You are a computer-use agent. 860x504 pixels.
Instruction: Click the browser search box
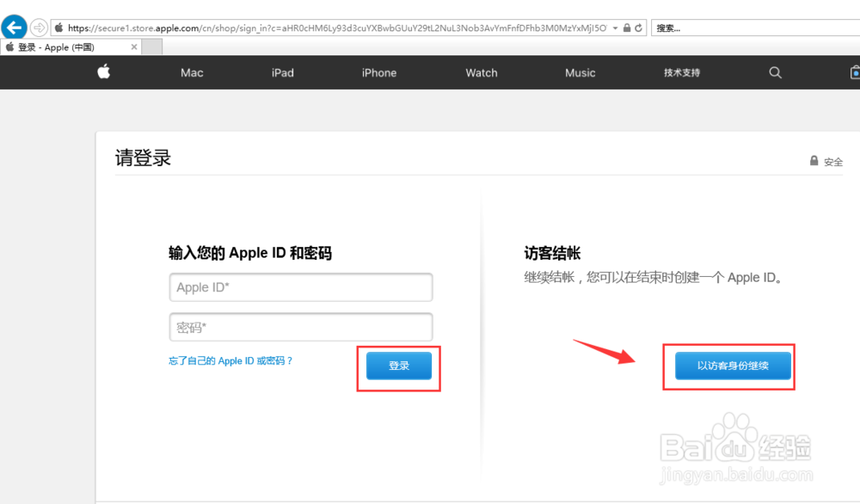pyautogui.click(x=756, y=28)
